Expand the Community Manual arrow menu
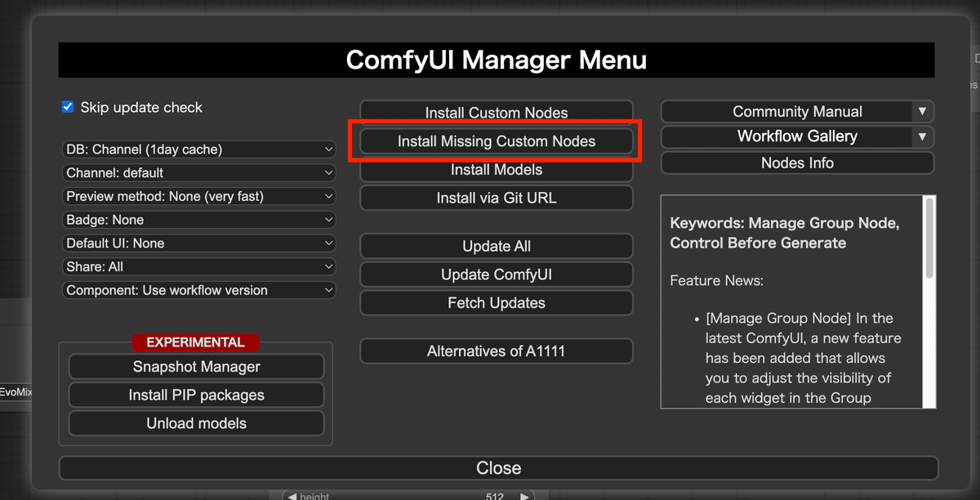The width and height of the screenshot is (980, 500). [923, 112]
